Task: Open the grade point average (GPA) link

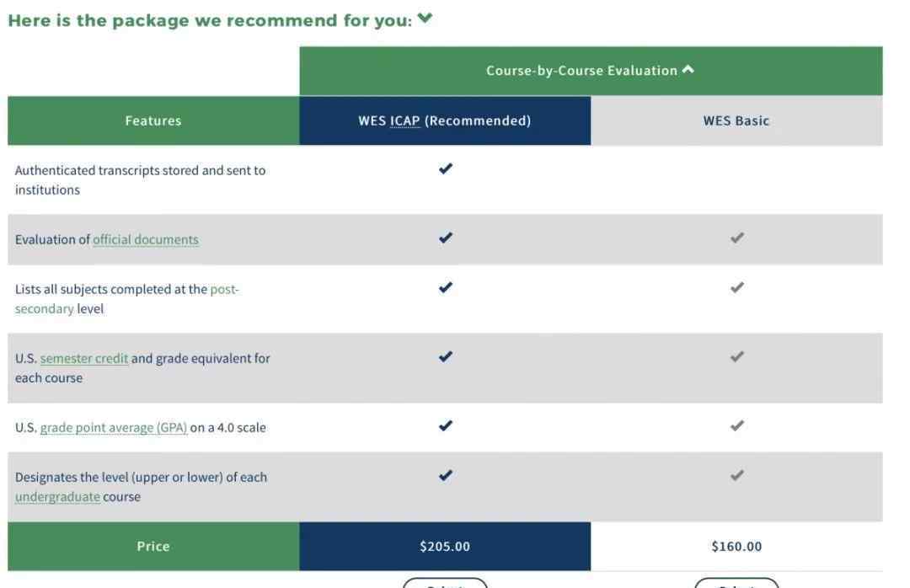Action: tap(114, 427)
